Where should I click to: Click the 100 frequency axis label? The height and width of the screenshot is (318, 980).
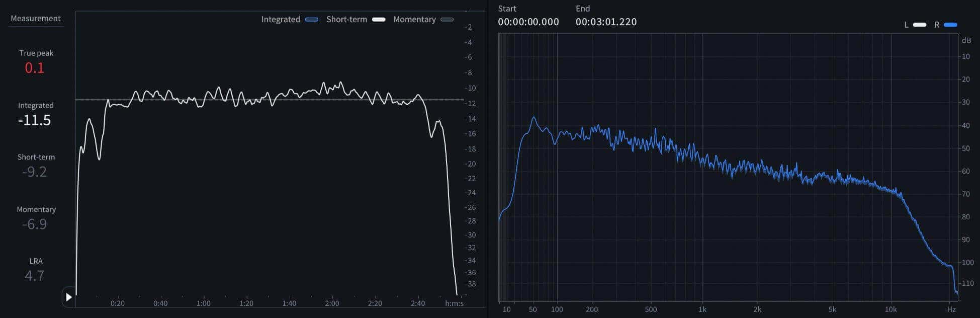[557, 309]
